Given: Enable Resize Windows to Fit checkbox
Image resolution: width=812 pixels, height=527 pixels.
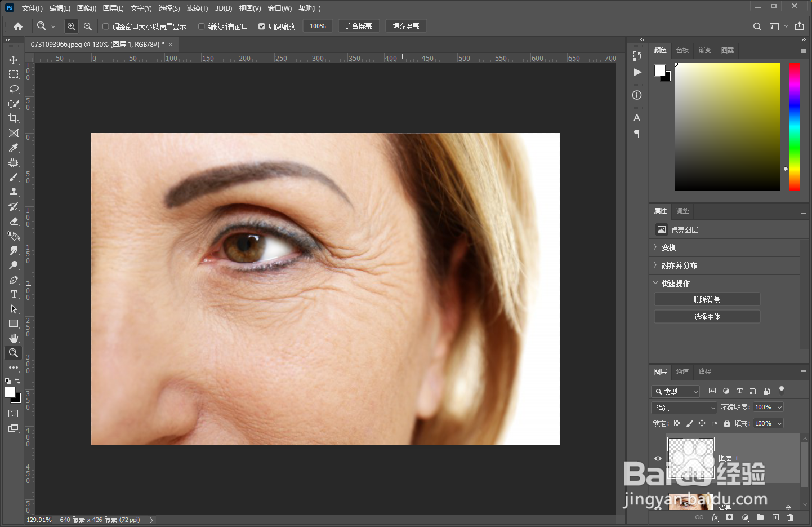Looking at the screenshot, I should 105,26.
